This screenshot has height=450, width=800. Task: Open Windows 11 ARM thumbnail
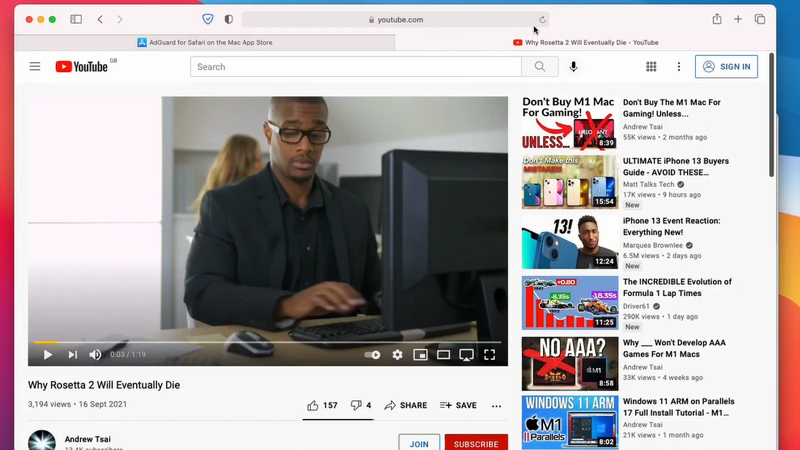point(570,422)
